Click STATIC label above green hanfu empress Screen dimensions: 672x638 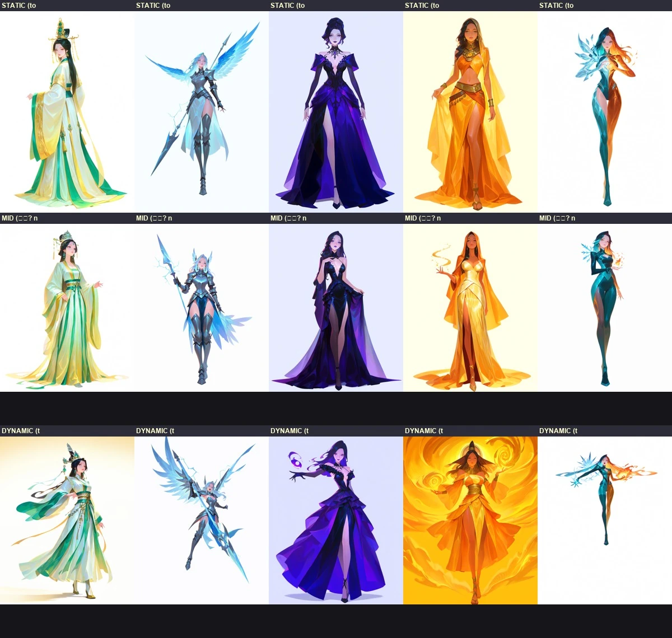pos(18,6)
